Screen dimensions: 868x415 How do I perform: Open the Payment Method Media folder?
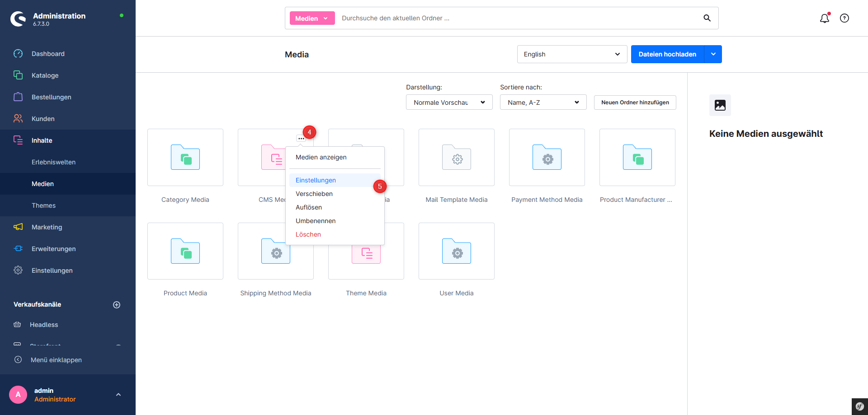[547, 157]
